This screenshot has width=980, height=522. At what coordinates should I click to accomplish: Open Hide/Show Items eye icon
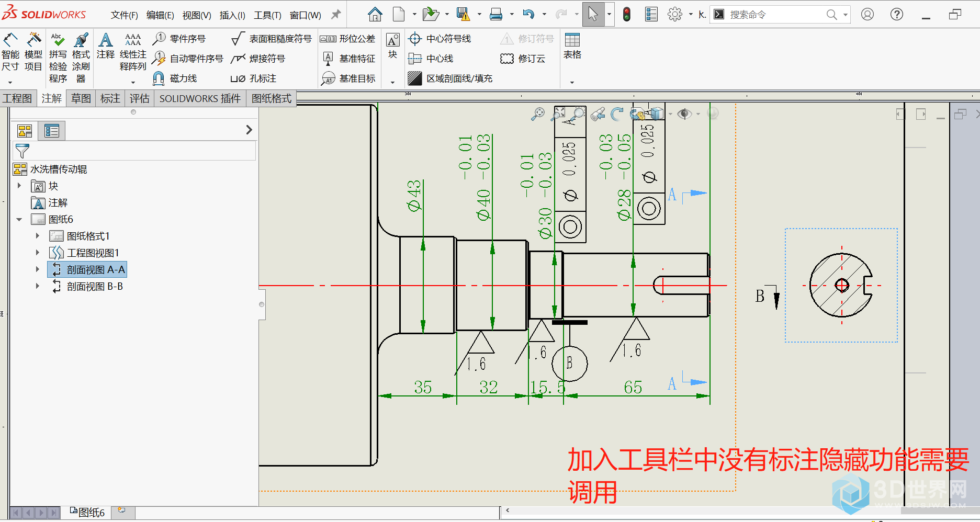(684, 114)
